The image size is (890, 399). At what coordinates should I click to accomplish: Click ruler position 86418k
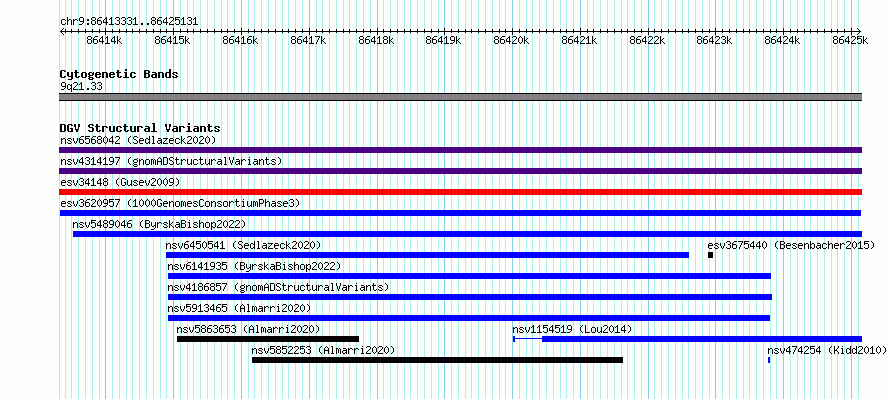tap(376, 40)
